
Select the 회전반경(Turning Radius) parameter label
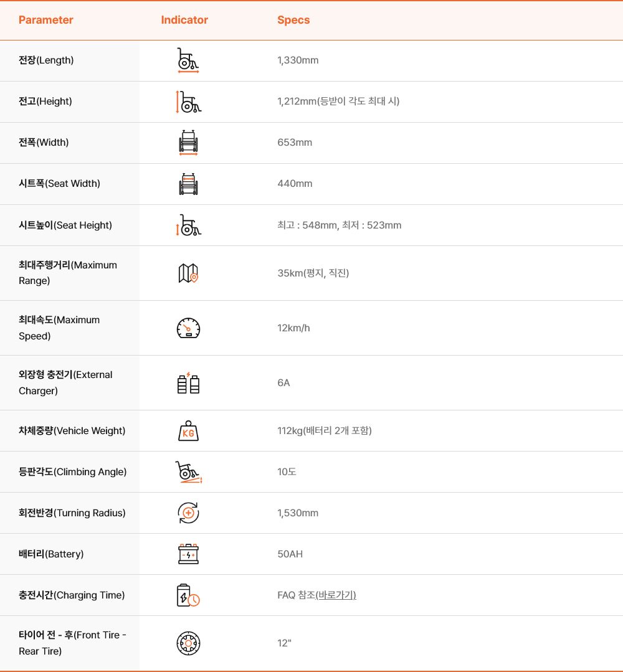72,513
